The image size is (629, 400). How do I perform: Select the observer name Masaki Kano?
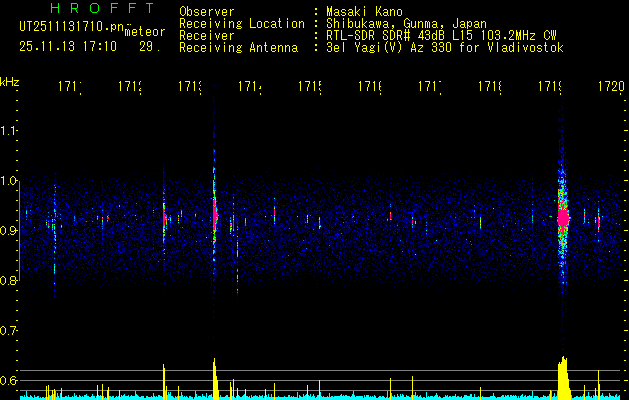coord(364,12)
